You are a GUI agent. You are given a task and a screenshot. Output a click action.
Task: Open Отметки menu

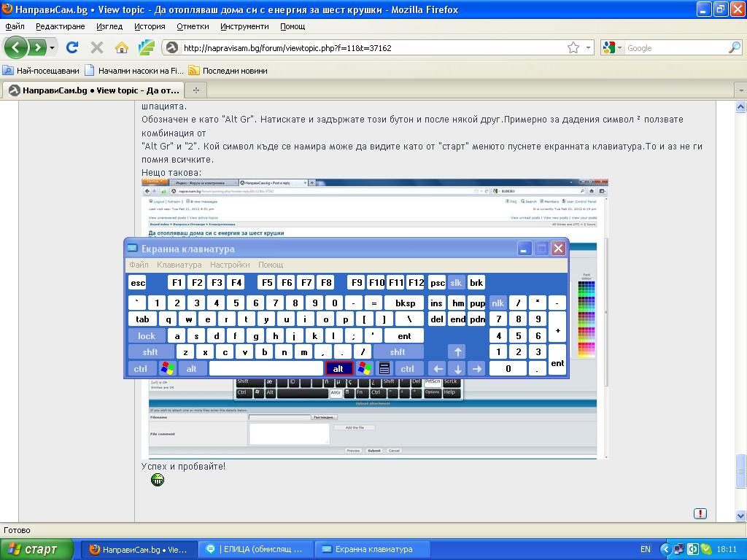click(x=193, y=26)
